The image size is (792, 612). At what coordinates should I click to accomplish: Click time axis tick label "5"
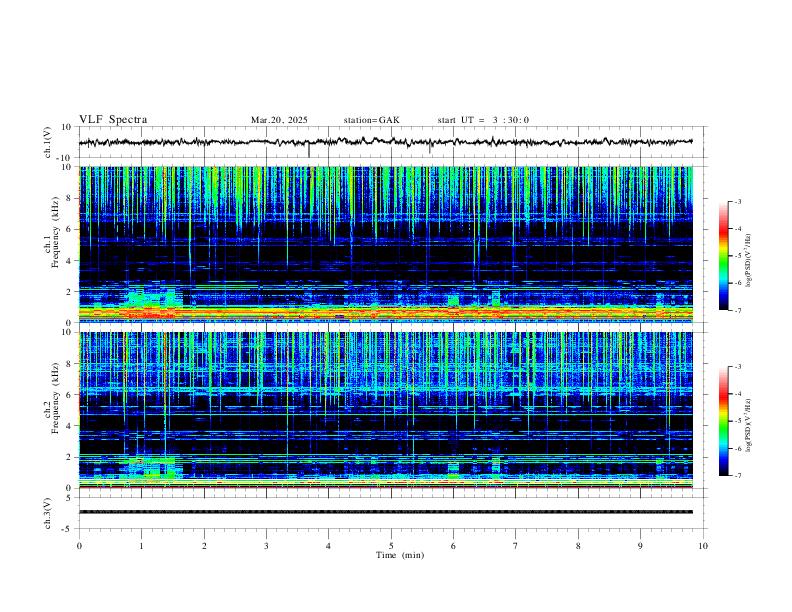(x=391, y=546)
